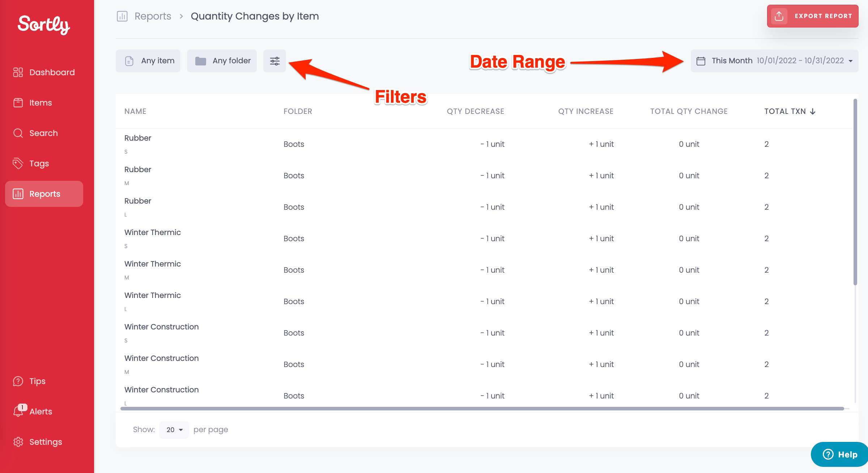
Task: Open the Tags section
Action: 44,163
